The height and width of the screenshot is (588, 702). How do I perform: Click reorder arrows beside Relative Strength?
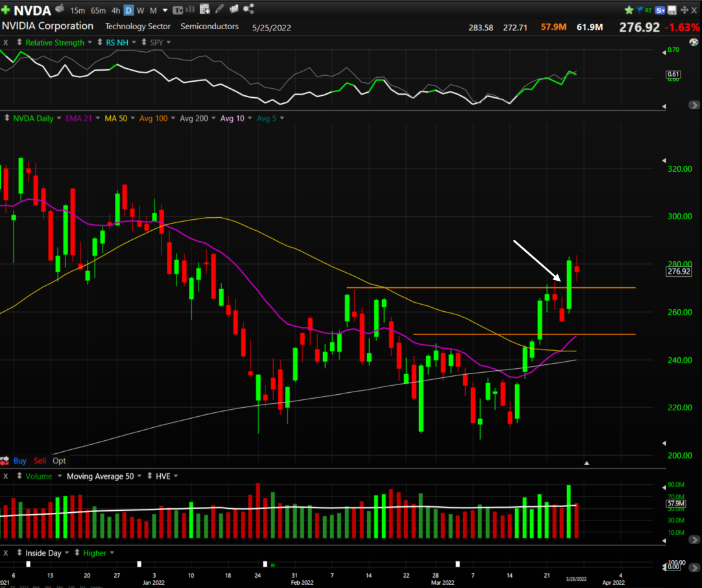[x=19, y=42]
